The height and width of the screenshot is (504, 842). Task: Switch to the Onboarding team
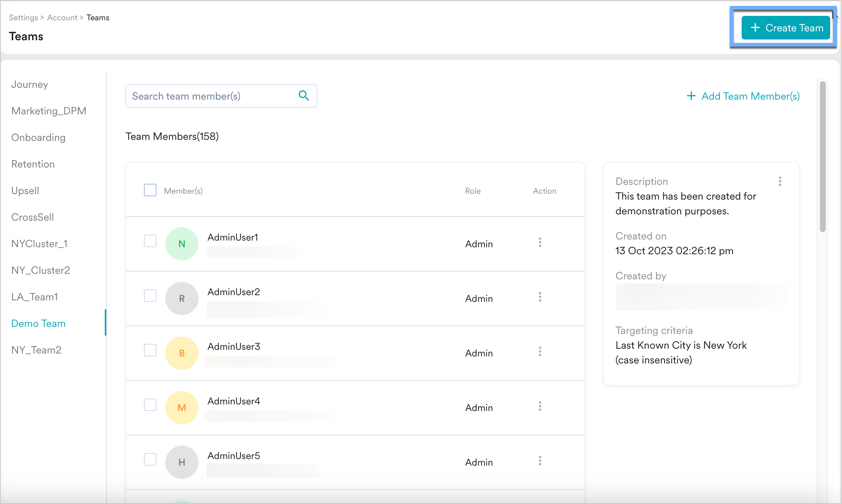click(38, 137)
